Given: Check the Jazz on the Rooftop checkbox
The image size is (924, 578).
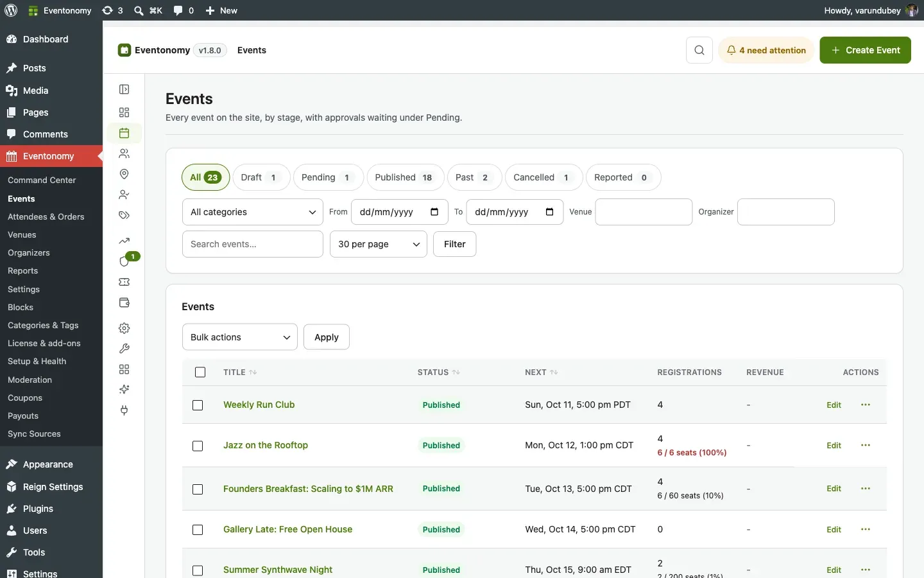Looking at the screenshot, I should [198, 446].
